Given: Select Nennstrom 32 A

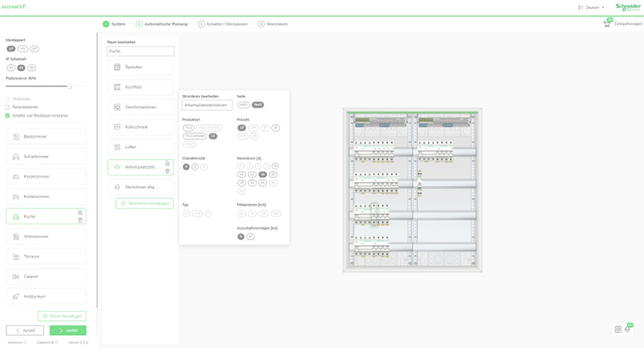Looking at the screenshot, I should (x=252, y=182).
